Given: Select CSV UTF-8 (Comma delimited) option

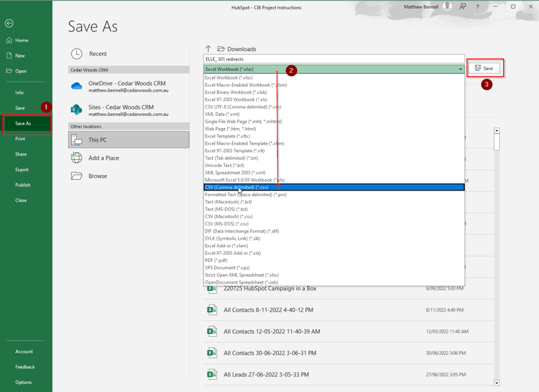Looking at the screenshot, I should coord(334,107).
